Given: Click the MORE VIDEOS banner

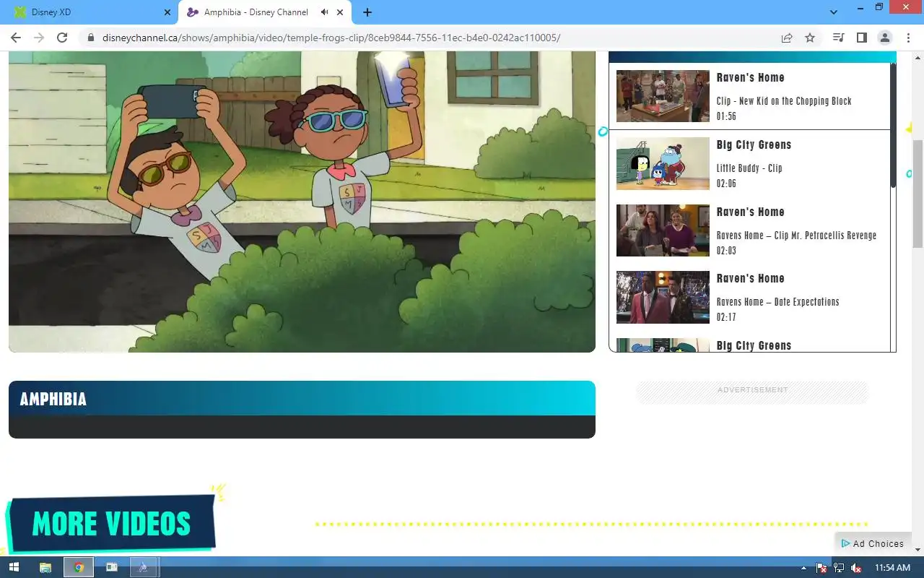Looking at the screenshot, I should [x=111, y=524].
